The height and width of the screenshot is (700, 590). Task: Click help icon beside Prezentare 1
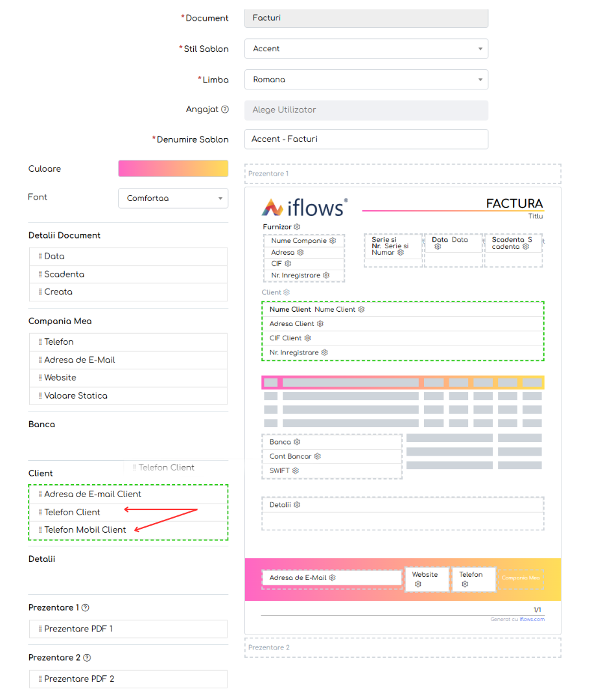pos(86,608)
